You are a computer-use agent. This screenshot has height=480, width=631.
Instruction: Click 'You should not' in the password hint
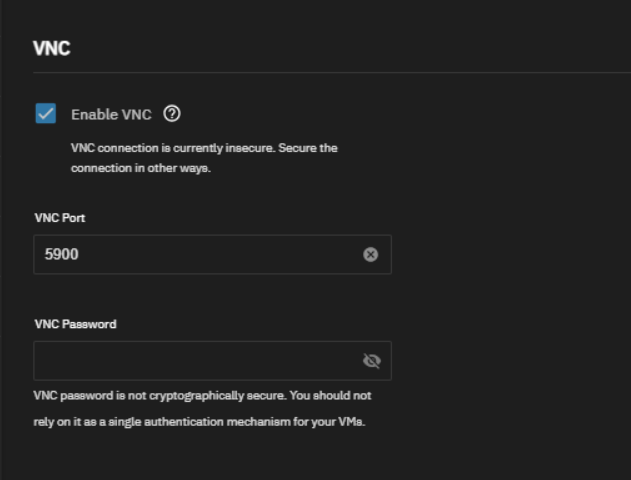coord(330,396)
